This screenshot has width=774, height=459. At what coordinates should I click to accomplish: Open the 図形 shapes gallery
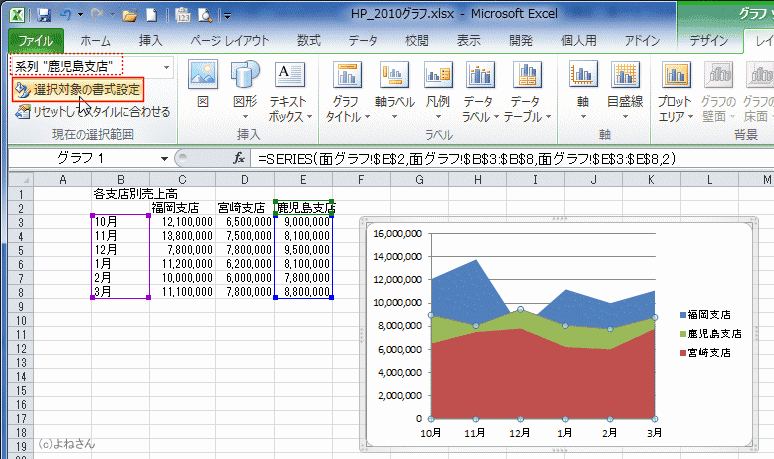[245, 86]
